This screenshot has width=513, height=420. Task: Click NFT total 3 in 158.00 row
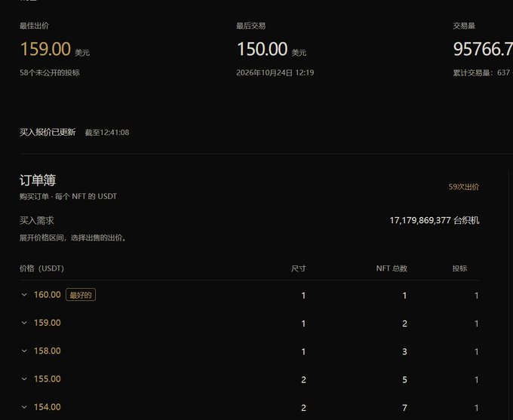pos(404,351)
